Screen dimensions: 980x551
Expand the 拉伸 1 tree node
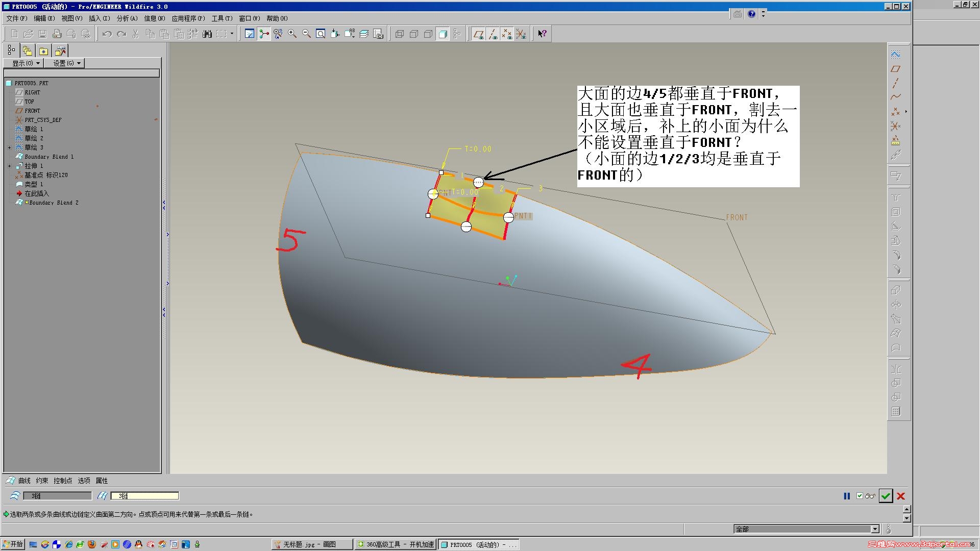[9, 166]
